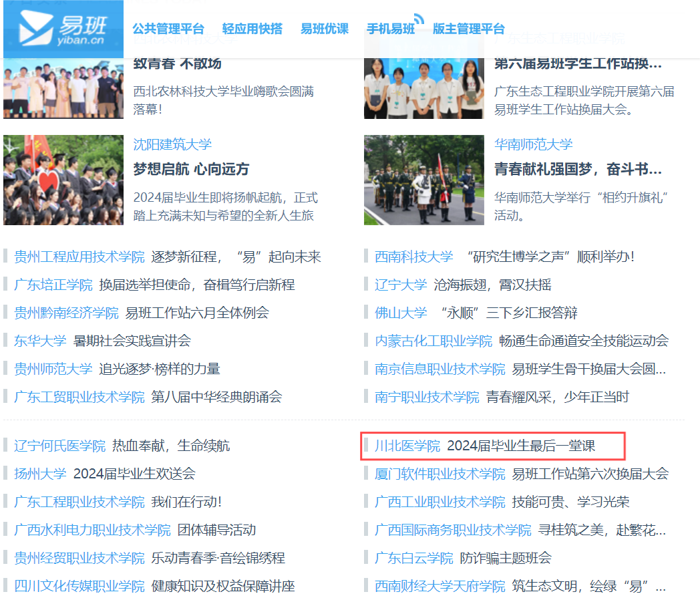Open the 沈阳建筑大学 graduation photo thumbnail
The height and width of the screenshot is (602, 700).
[x=63, y=180]
